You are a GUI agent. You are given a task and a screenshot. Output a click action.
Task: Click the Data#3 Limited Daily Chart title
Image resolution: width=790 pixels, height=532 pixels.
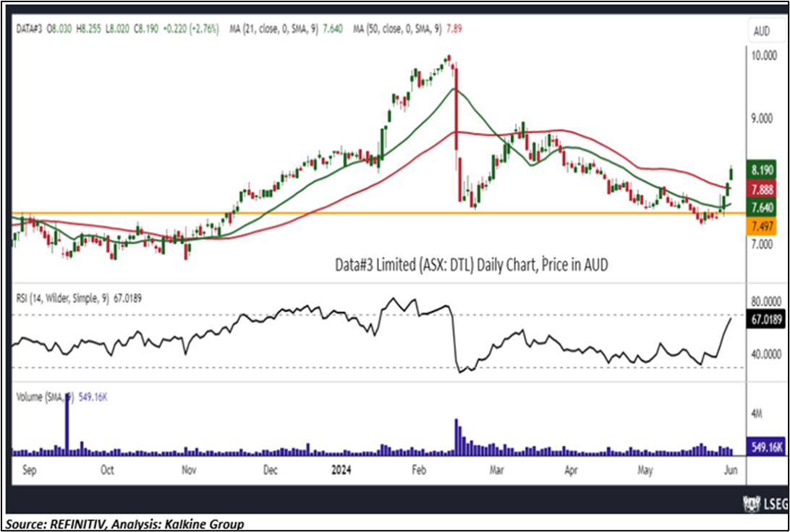point(472,265)
